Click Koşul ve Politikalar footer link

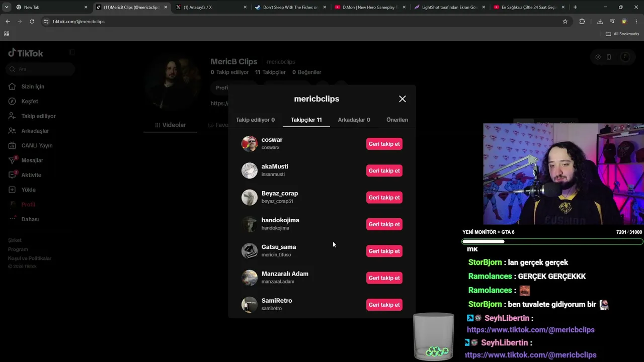(x=30, y=258)
